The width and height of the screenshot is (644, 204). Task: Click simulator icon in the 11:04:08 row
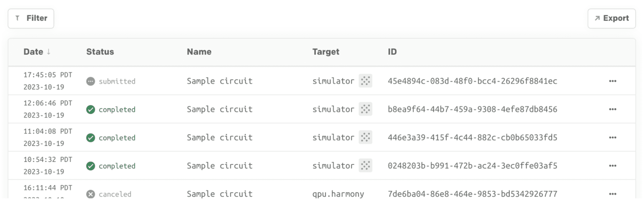tap(365, 137)
